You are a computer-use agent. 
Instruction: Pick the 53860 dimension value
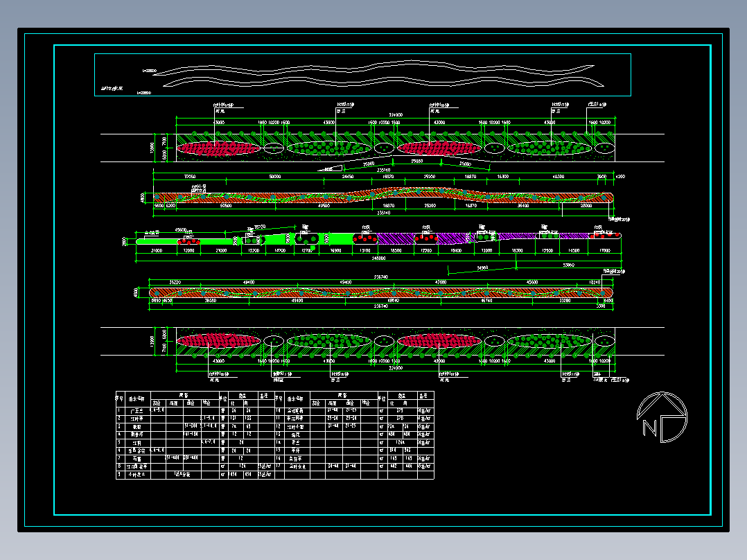[x=568, y=265]
